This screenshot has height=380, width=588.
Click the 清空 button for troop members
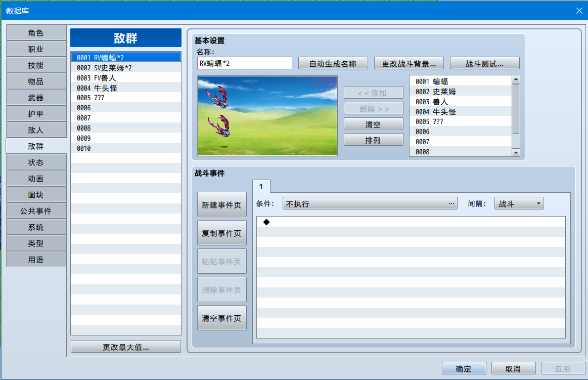[374, 124]
